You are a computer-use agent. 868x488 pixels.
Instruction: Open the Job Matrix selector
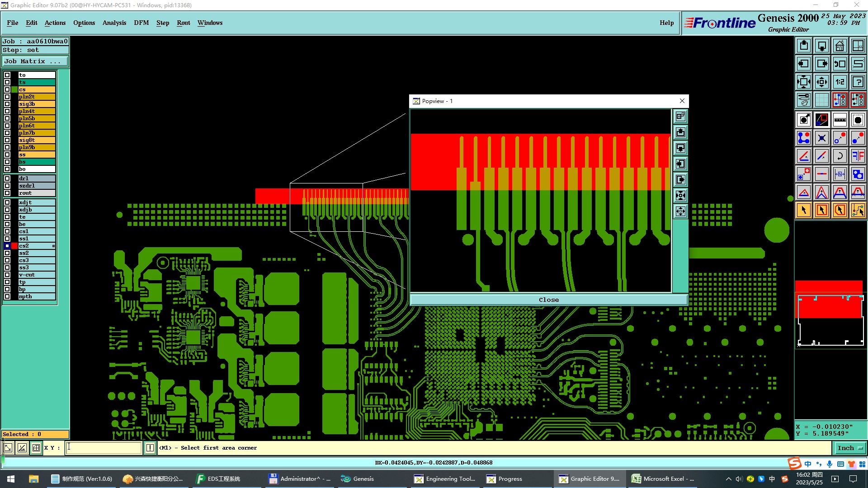point(35,61)
